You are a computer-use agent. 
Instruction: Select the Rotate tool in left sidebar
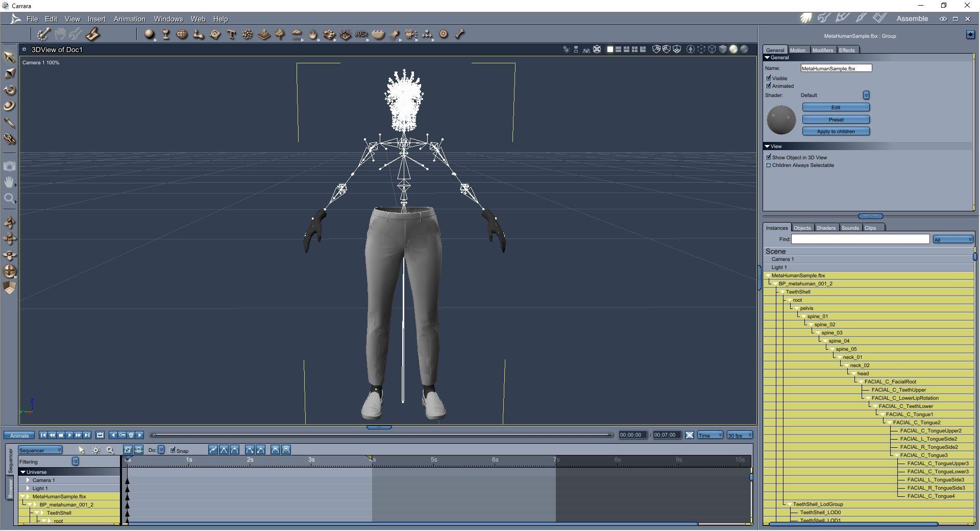point(9,90)
